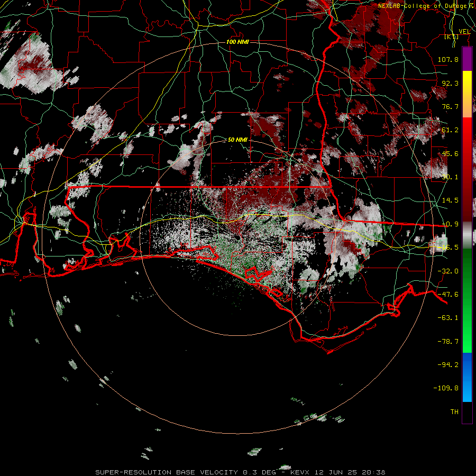Select the 14.5 velocity scale value
Viewport: 476px width, 476px height.
450,200
